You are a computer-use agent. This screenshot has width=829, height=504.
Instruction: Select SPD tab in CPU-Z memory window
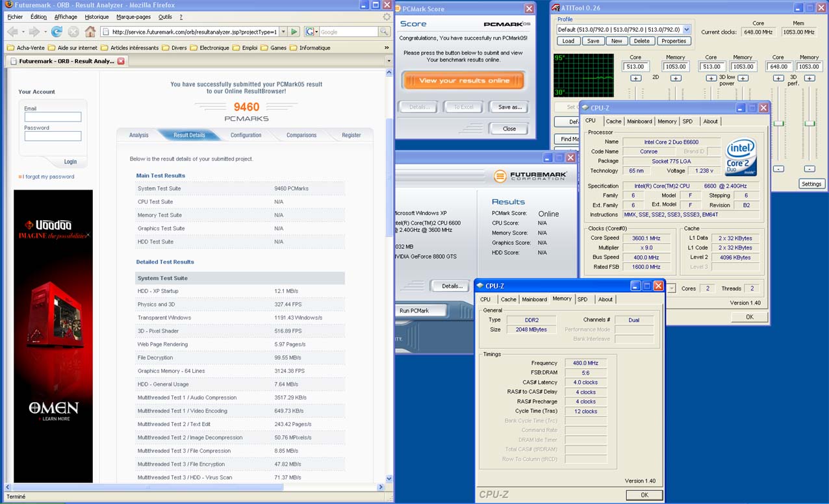[x=583, y=299]
